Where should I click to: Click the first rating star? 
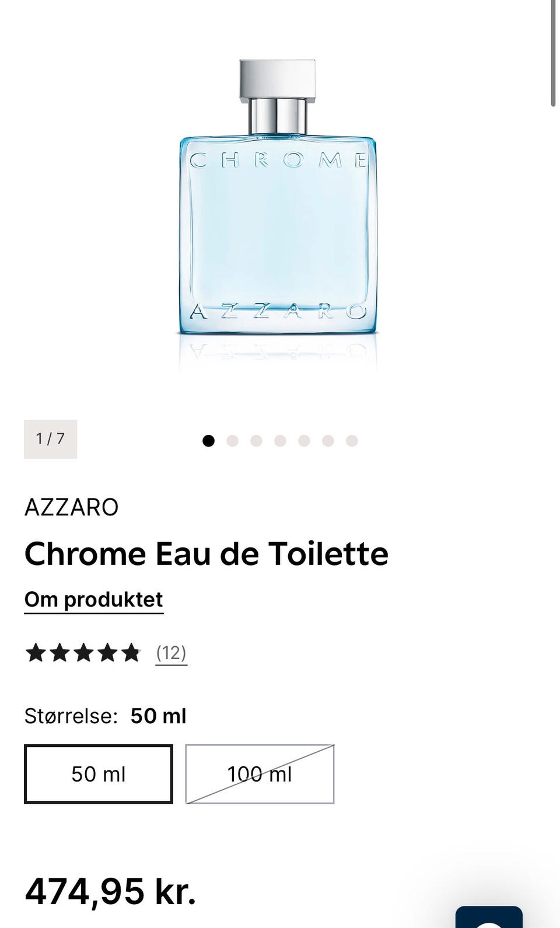pyautogui.click(x=36, y=653)
